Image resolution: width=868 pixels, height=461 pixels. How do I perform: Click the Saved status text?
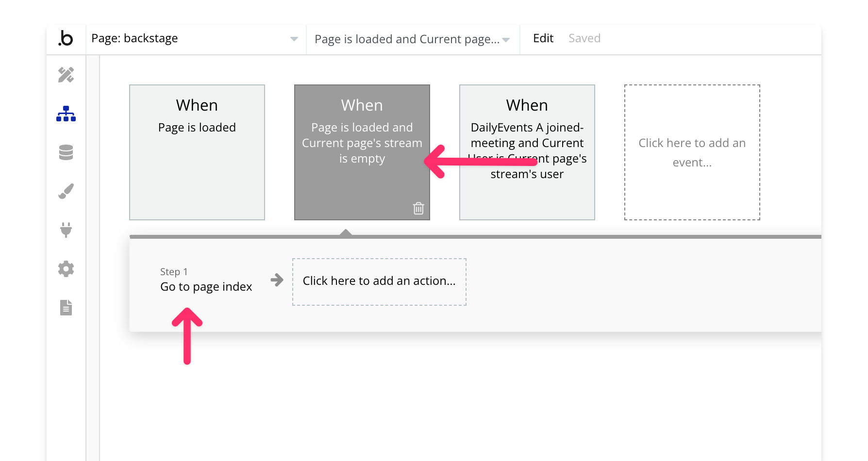point(584,38)
